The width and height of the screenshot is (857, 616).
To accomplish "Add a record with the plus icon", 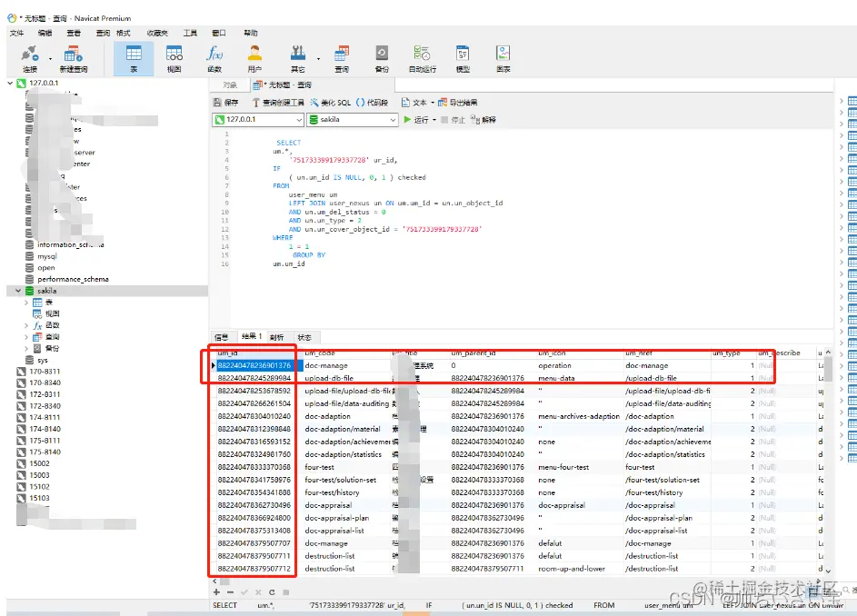I will pos(216,592).
